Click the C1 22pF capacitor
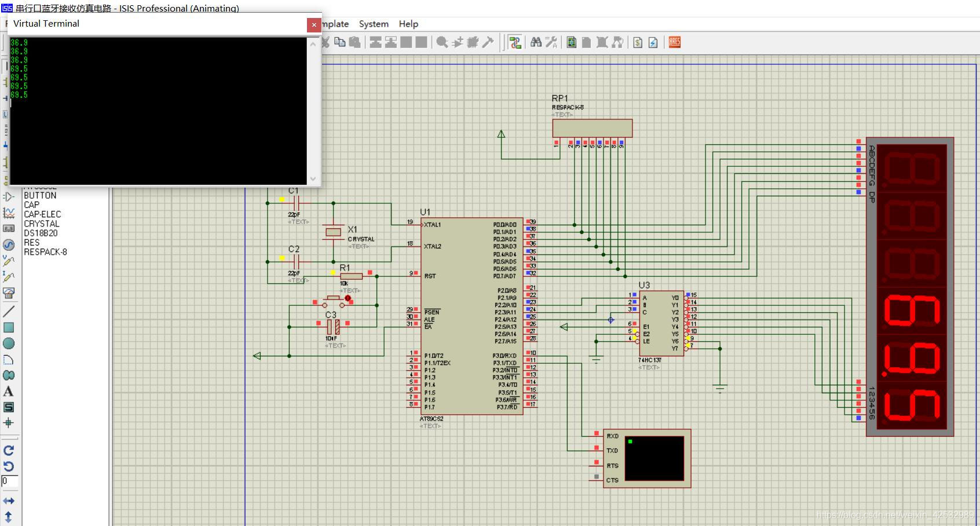This screenshot has width=980, height=526. [x=295, y=203]
